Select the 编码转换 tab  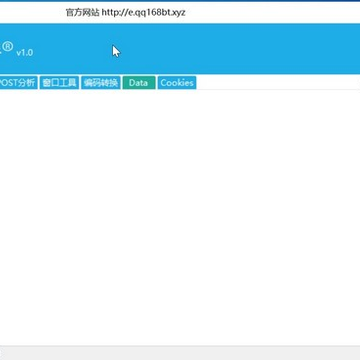click(x=101, y=83)
